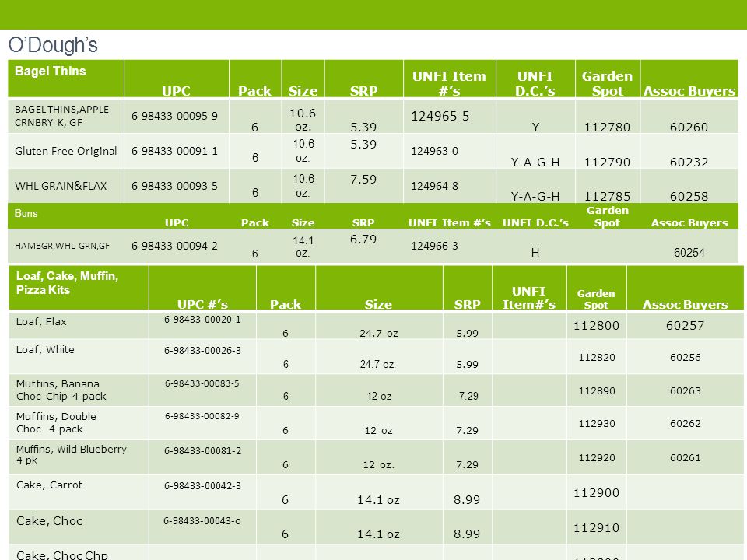The height and width of the screenshot is (560, 747).
Task: Select 24.7 oz size in Loaf, Flax row
Action: (x=379, y=334)
